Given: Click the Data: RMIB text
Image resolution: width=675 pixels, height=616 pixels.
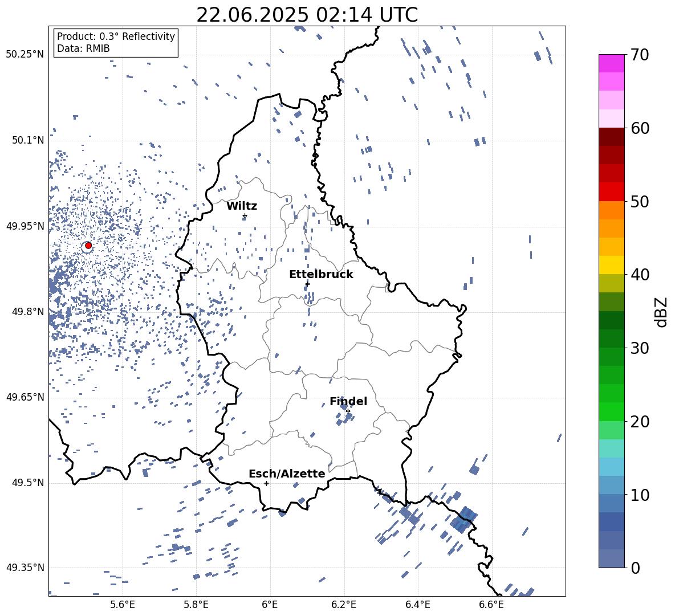Looking at the screenshot, I should point(83,48).
